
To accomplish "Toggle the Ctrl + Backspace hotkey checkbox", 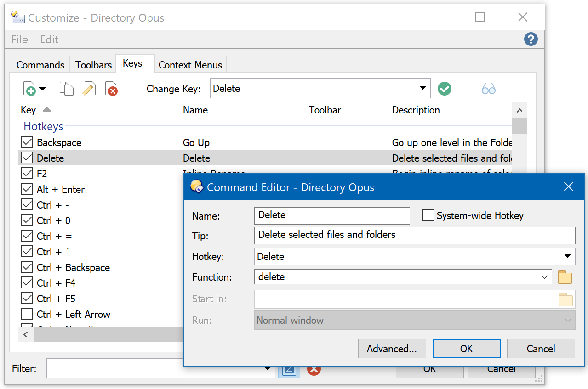I will pos(27,267).
